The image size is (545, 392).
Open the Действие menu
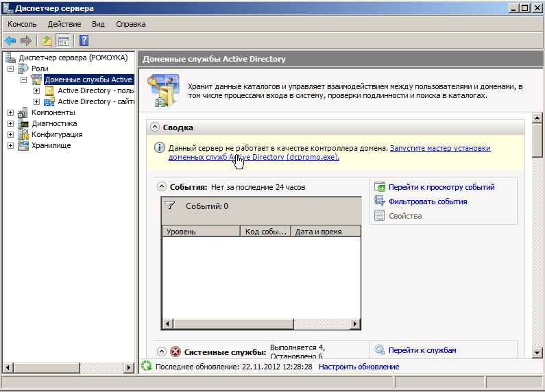[64, 24]
